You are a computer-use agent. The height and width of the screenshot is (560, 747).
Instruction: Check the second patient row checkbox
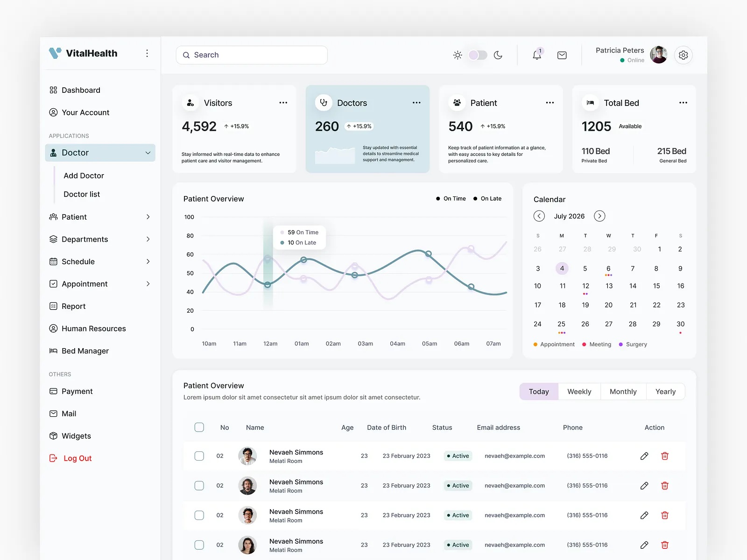(199, 486)
